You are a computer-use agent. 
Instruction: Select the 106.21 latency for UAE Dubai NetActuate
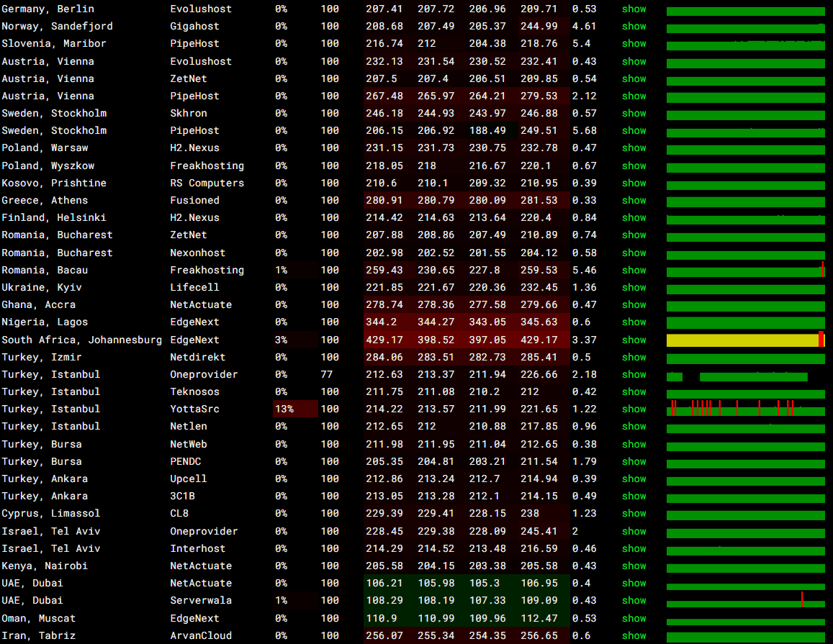click(384, 584)
